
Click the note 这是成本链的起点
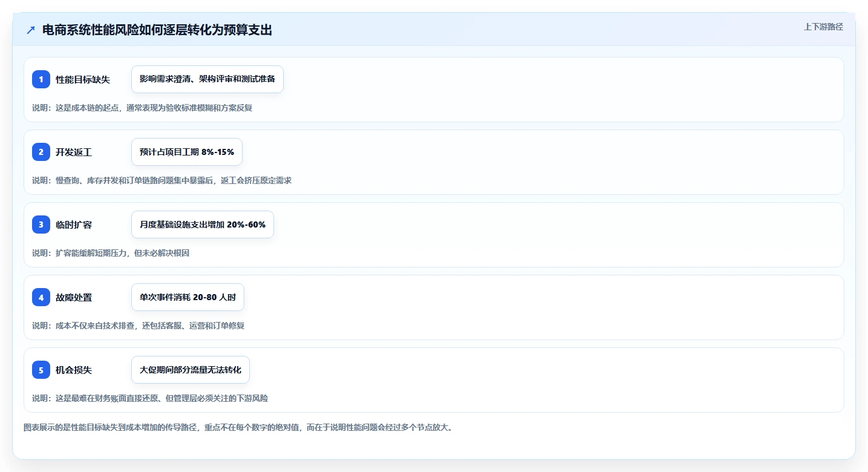(x=142, y=108)
